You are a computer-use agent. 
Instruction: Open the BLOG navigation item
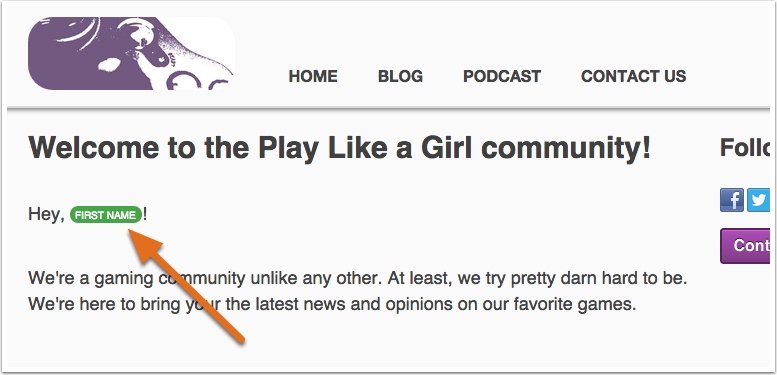pos(400,76)
